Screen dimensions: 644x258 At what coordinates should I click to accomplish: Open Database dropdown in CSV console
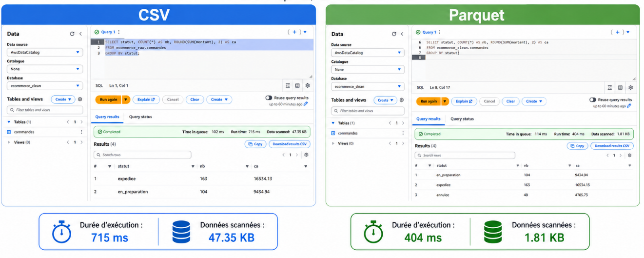pos(44,85)
